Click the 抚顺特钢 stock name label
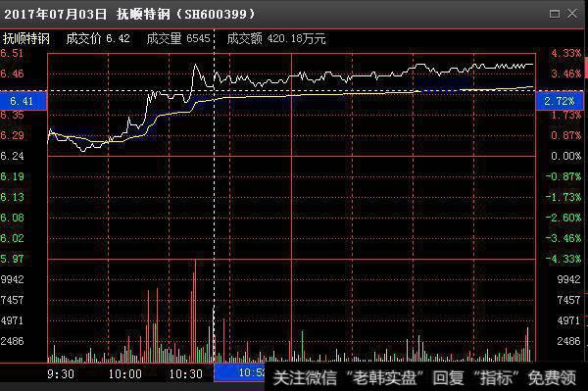 [x=25, y=38]
